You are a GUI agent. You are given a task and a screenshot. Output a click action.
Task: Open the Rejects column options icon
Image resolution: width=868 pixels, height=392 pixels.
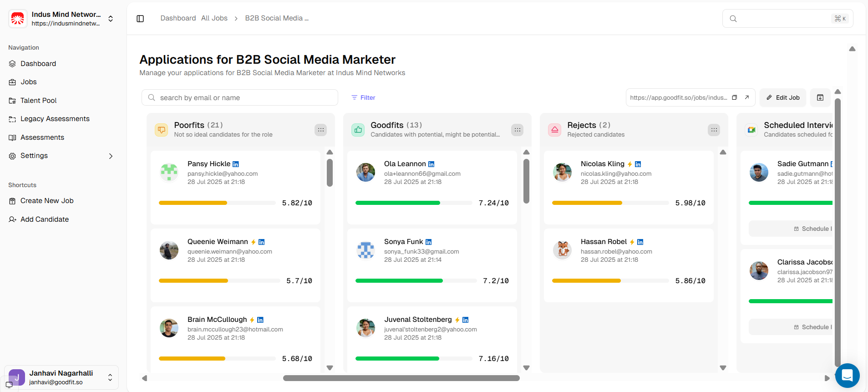coord(714,130)
